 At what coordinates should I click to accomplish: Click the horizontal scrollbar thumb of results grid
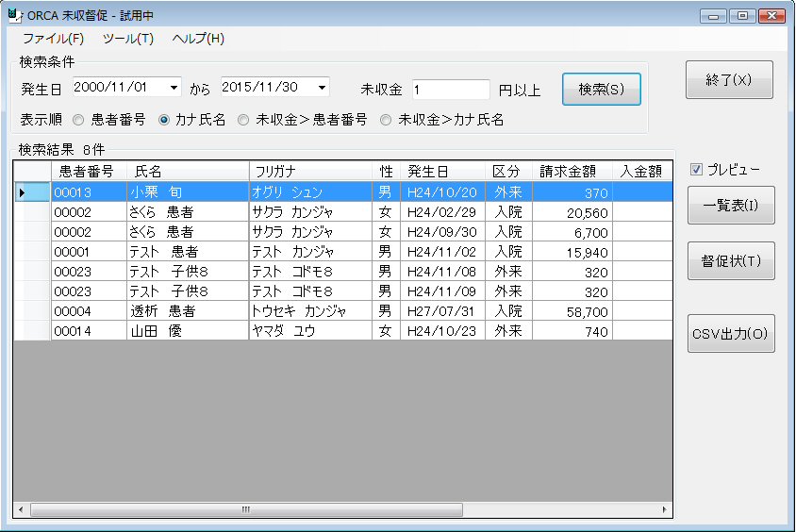[246, 509]
